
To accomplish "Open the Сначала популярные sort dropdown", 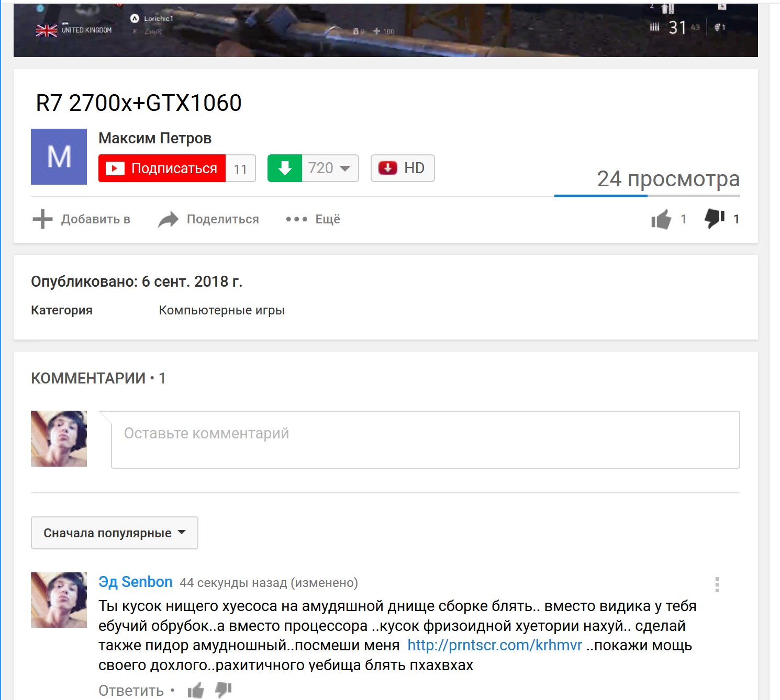I will (x=114, y=533).
